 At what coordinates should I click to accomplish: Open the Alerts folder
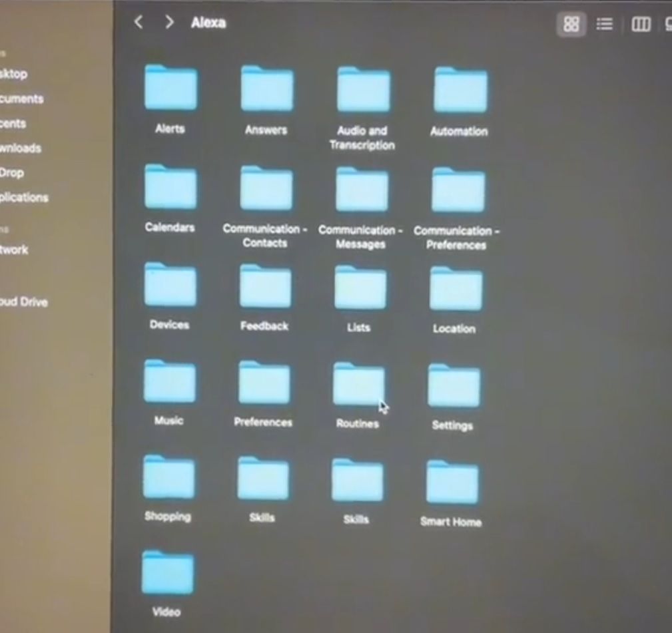click(x=171, y=87)
